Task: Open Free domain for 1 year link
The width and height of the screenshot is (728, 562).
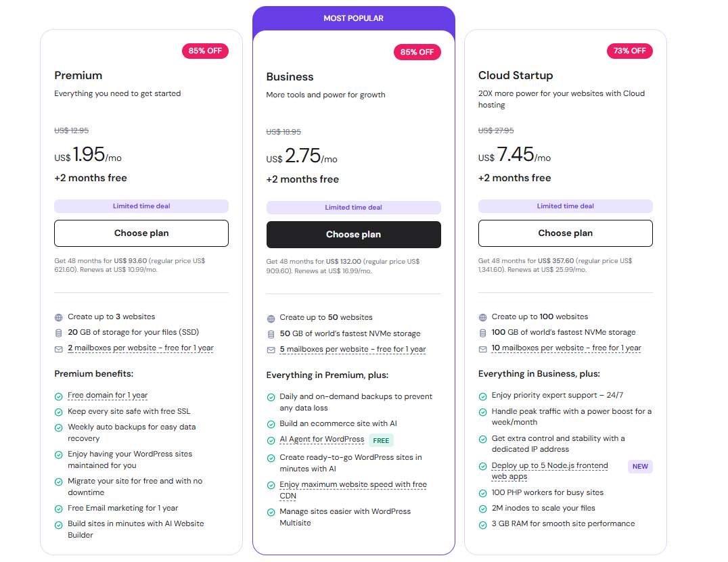Action: coord(108,396)
